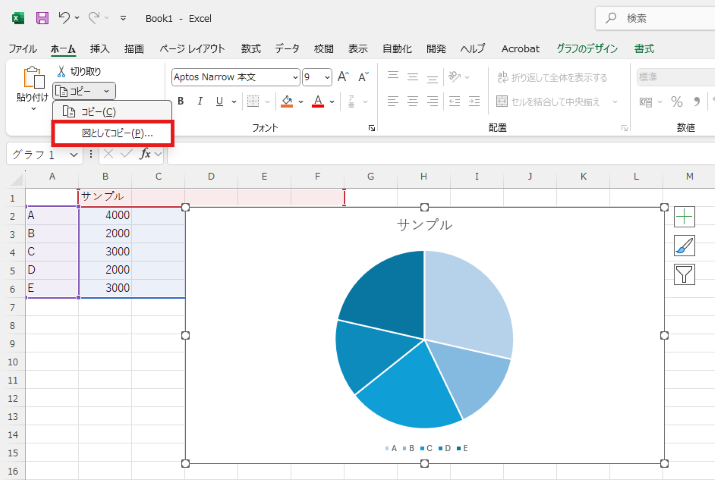Click the Decrease font size icon

coord(363,77)
